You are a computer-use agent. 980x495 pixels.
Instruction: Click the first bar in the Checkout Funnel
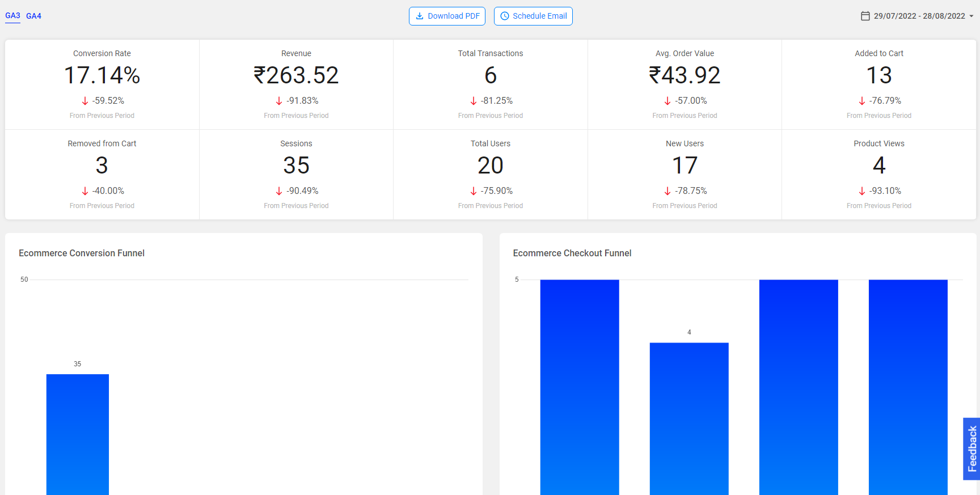click(x=580, y=387)
